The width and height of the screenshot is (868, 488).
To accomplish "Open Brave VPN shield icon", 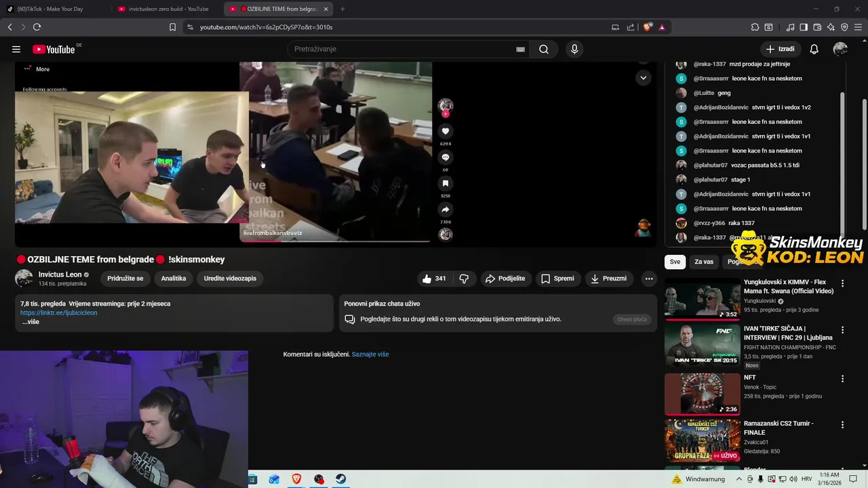I will (844, 27).
